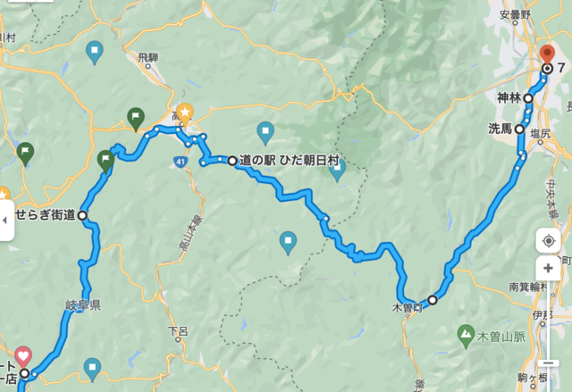Zoom out with the minus button

point(548,363)
